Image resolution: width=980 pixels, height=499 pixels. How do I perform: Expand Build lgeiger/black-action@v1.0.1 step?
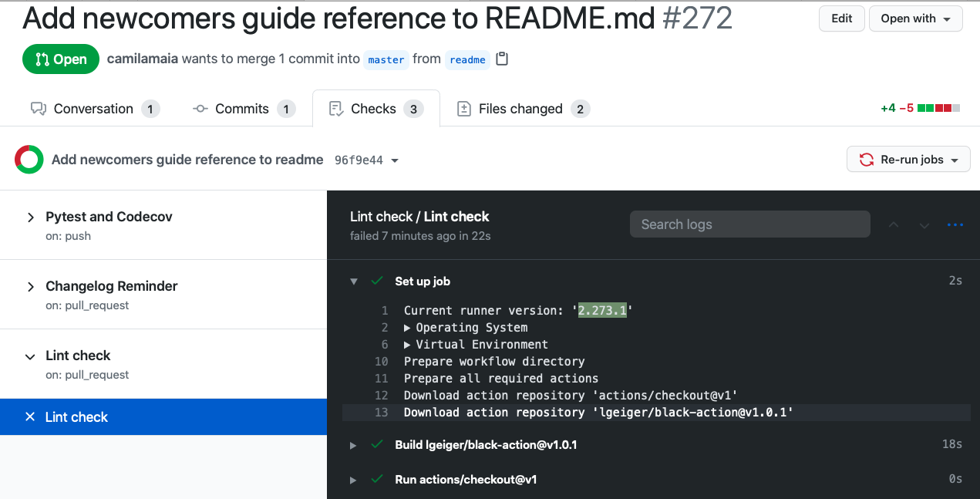[353, 445]
